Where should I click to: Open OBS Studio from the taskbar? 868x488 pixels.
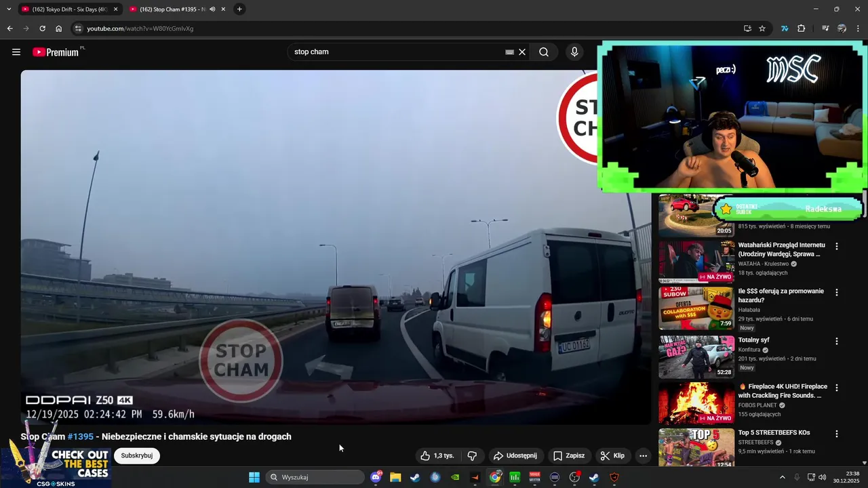point(574,477)
